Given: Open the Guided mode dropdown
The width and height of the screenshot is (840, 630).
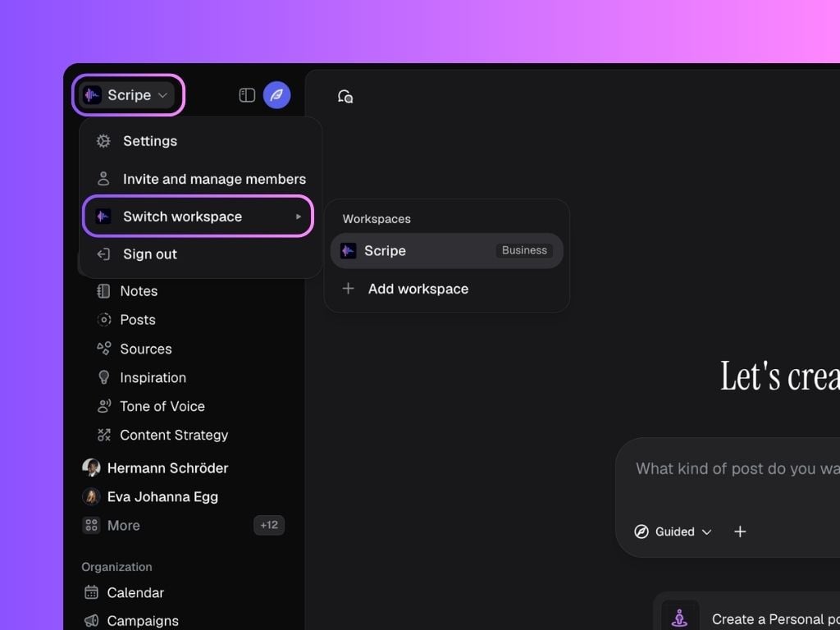Looking at the screenshot, I should (x=673, y=532).
